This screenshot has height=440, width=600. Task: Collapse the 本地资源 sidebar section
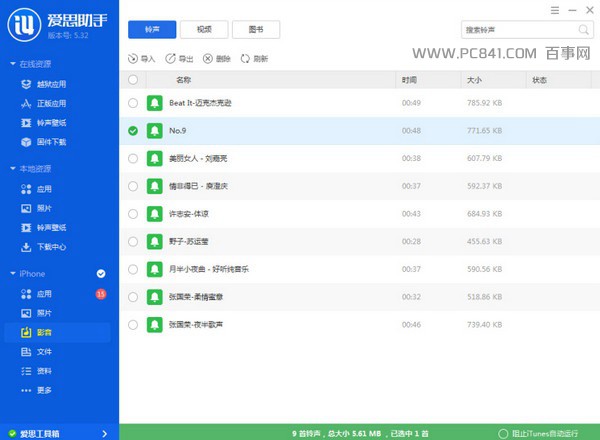pos(12,169)
